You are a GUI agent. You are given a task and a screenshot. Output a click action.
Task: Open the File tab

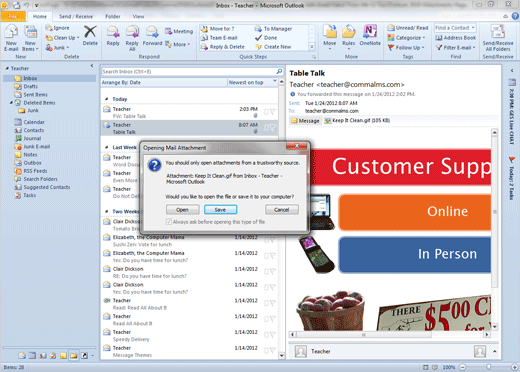[x=13, y=16]
